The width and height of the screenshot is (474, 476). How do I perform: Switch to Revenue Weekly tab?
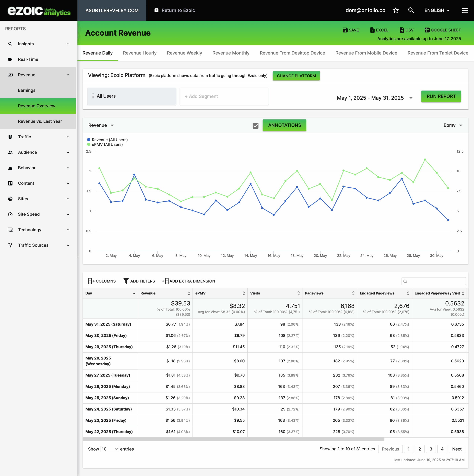coord(185,53)
